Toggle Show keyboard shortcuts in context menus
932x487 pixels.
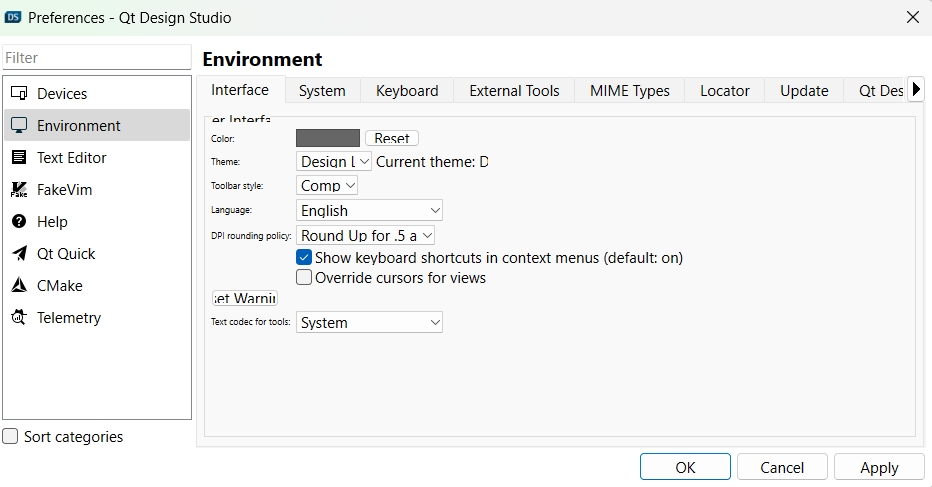pyautogui.click(x=304, y=257)
